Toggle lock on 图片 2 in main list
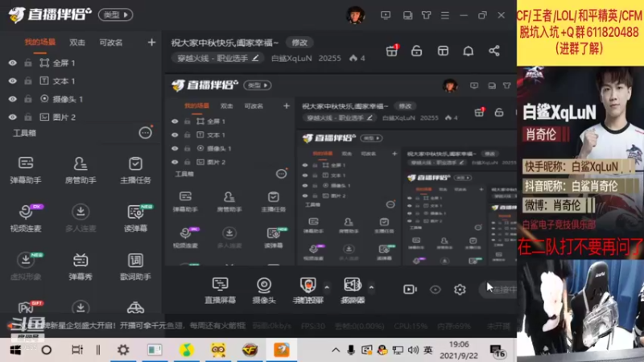 click(x=28, y=117)
